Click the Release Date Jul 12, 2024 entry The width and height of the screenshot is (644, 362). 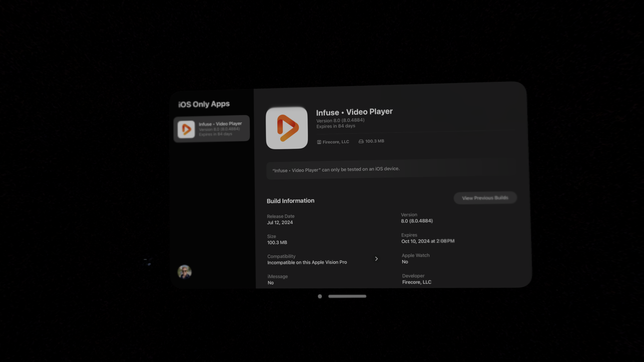pyautogui.click(x=280, y=223)
